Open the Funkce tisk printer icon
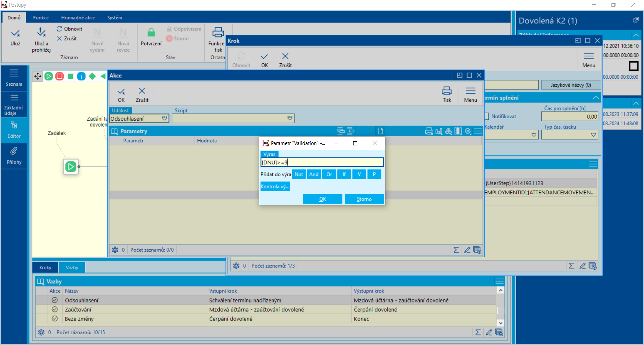 click(x=218, y=32)
